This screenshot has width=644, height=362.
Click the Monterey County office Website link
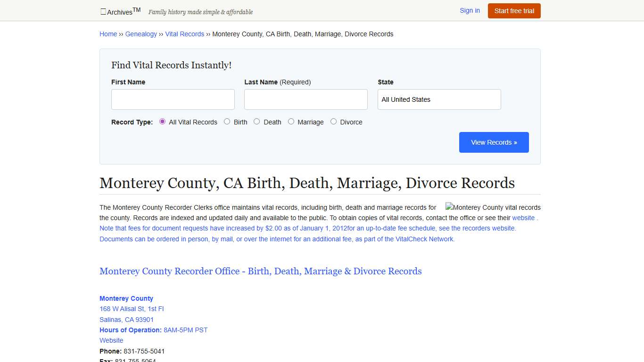pyautogui.click(x=111, y=340)
